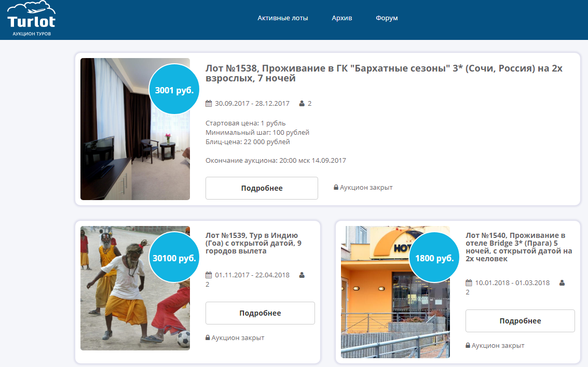
Task: Click Подробнее for lot 1539
Action: (x=260, y=313)
